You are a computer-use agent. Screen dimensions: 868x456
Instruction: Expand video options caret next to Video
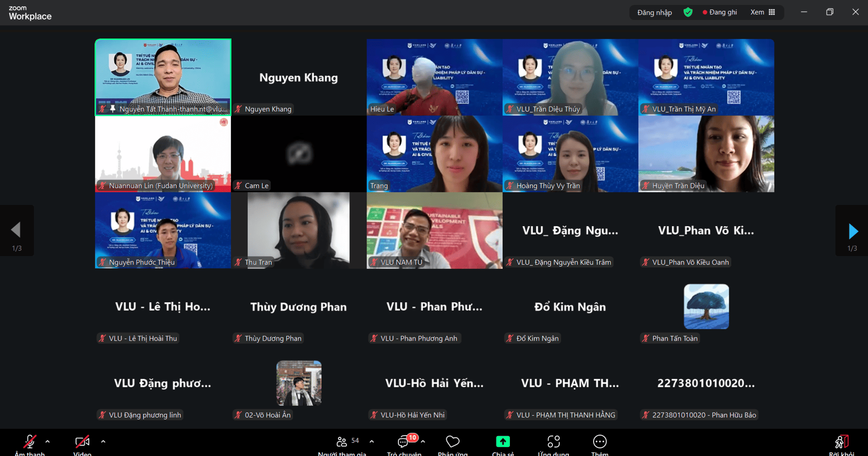pos(103,442)
